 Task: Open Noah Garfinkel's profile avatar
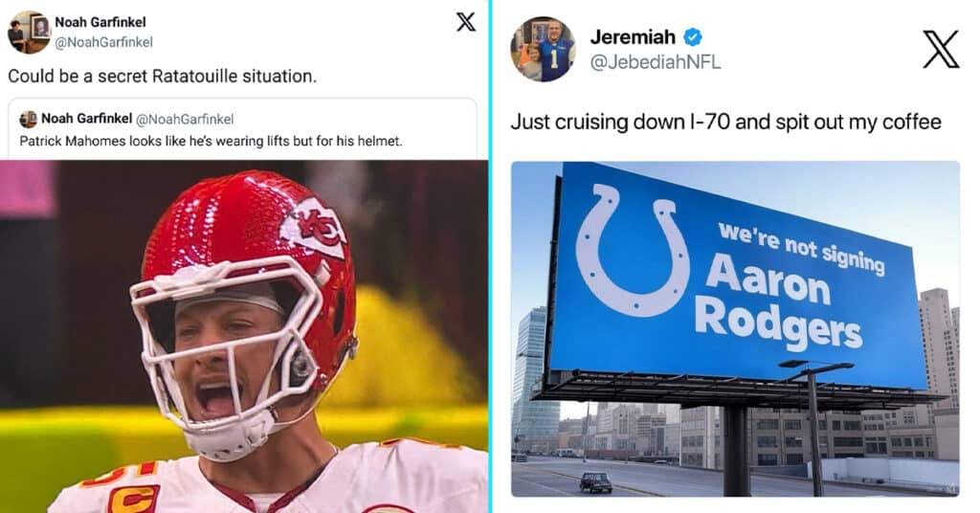[29, 32]
